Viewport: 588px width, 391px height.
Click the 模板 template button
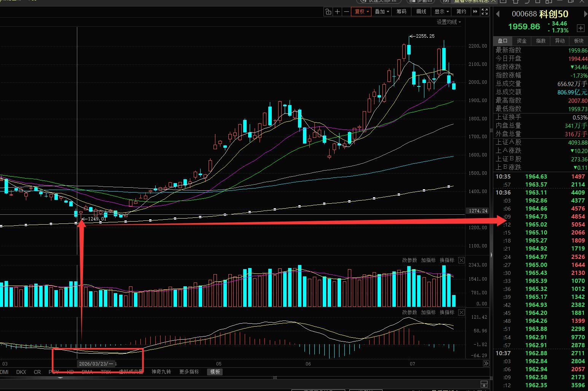click(215, 372)
